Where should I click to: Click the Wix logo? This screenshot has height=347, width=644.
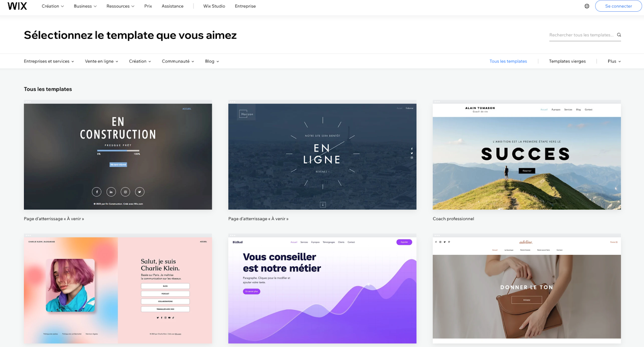17,6
